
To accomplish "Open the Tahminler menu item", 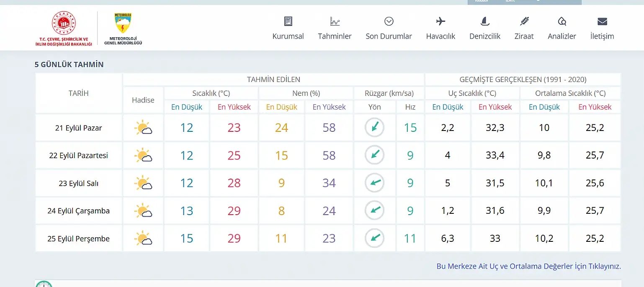I will [x=335, y=36].
